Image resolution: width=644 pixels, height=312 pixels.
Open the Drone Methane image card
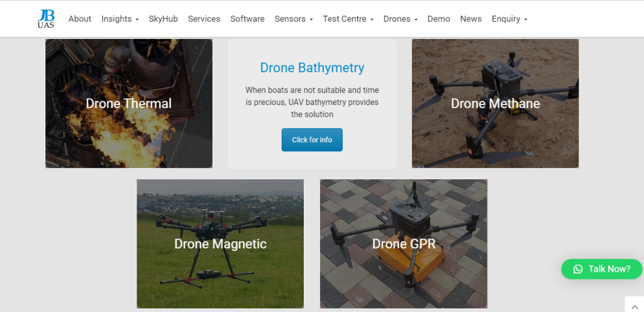(495, 104)
